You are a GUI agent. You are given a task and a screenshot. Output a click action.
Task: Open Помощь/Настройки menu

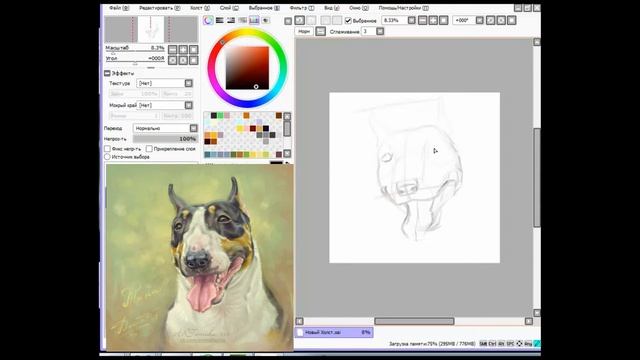pyautogui.click(x=403, y=8)
